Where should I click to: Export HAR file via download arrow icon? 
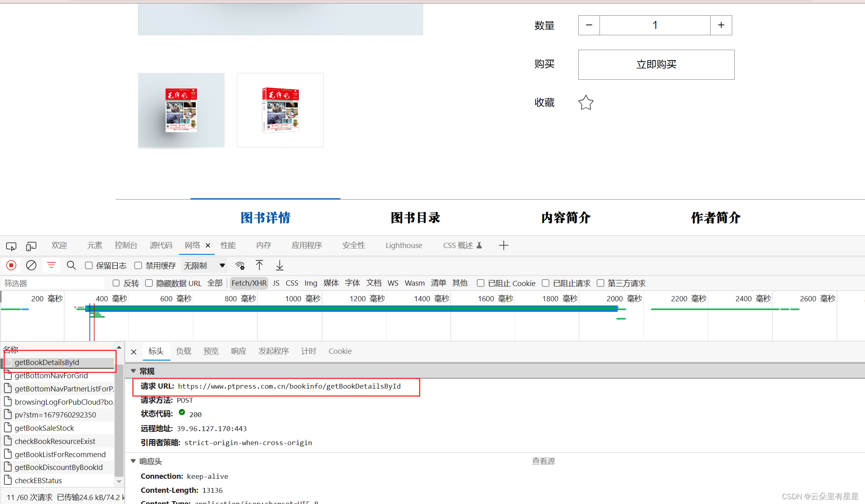tap(280, 265)
